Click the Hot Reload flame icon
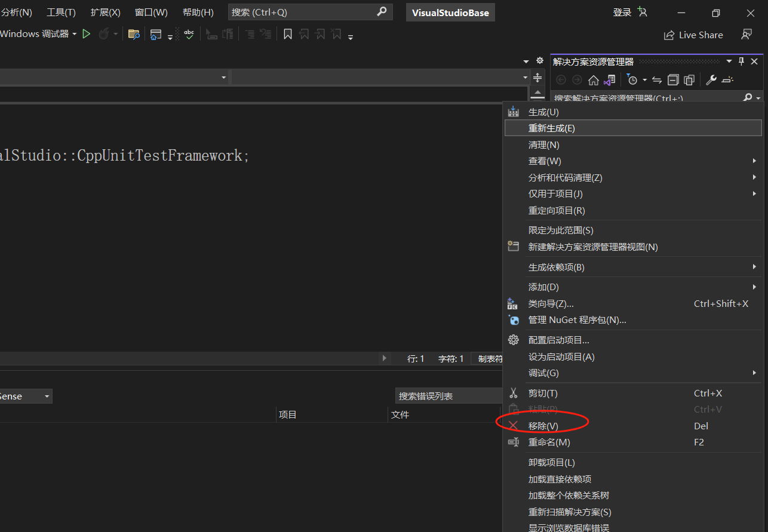The width and height of the screenshot is (768, 532). coord(103,35)
